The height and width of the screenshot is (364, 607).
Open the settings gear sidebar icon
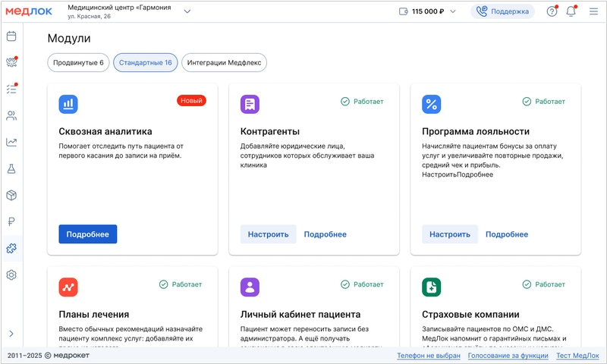(11, 275)
